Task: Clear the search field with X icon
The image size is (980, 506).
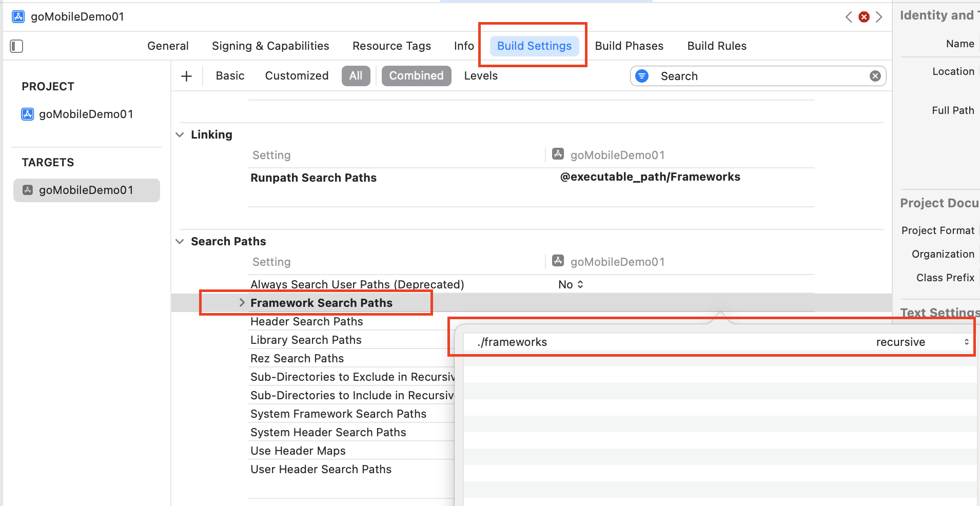Action: click(x=875, y=76)
